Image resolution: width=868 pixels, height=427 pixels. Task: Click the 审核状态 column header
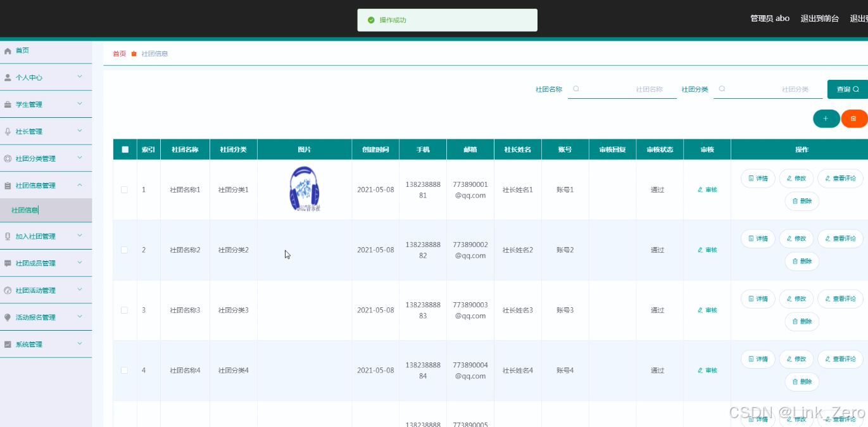[660, 150]
